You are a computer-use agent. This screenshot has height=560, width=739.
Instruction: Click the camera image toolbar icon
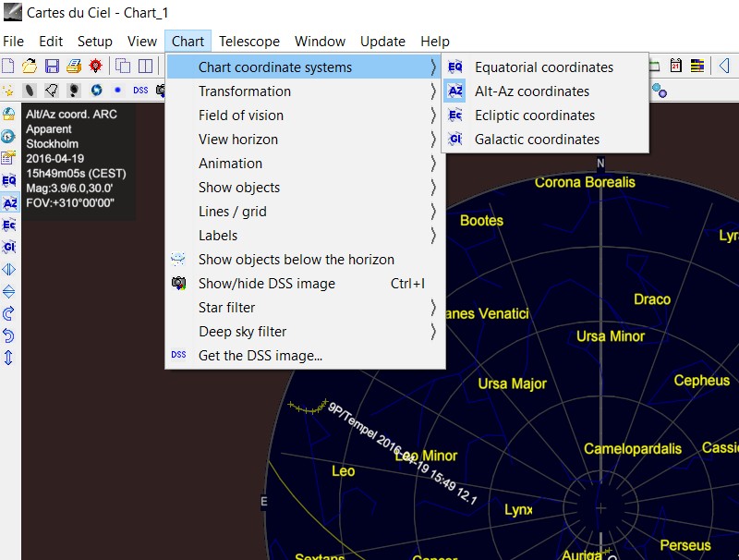[x=161, y=90]
